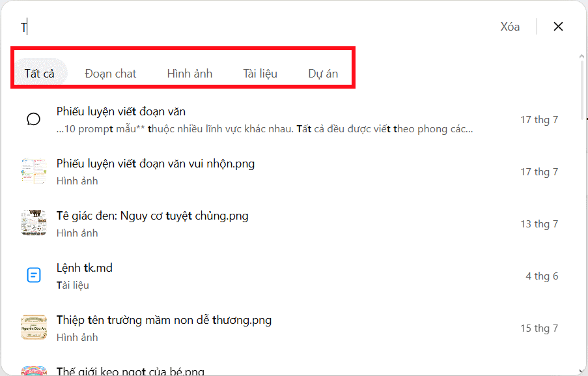Open file Phiếu luyện viết đoạn văn vui nhộn.png
Image resolution: width=588 pixels, height=376 pixels.
point(288,171)
